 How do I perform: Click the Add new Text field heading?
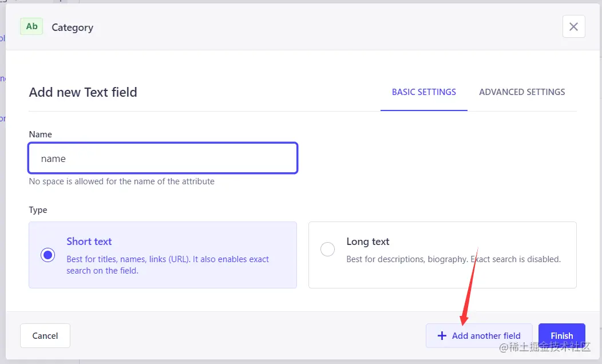[83, 92]
